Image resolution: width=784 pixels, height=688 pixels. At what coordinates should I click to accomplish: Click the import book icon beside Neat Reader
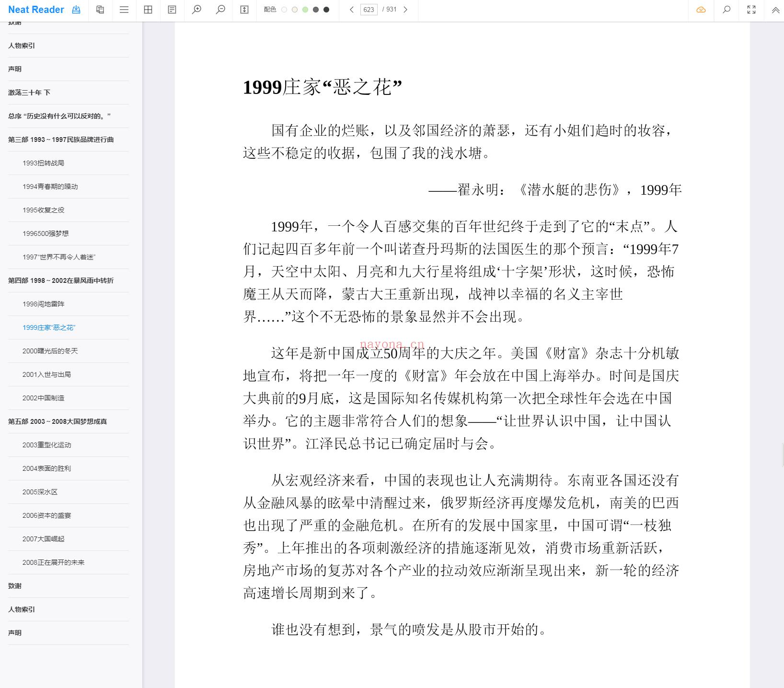coord(76,10)
